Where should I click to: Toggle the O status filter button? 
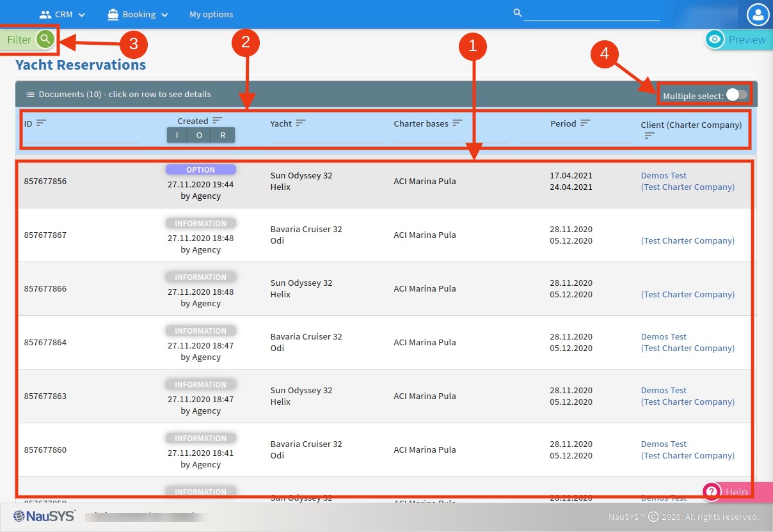coord(199,135)
